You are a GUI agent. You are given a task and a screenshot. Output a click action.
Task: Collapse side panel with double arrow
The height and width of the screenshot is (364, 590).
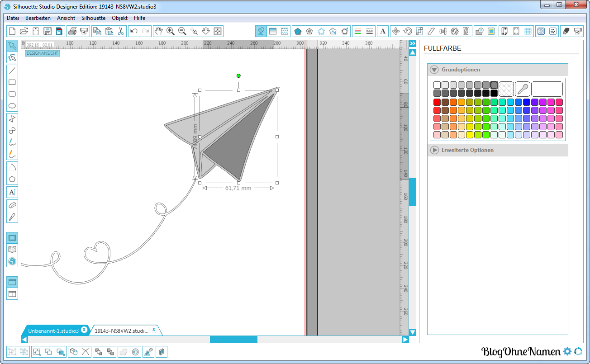pos(412,43)
